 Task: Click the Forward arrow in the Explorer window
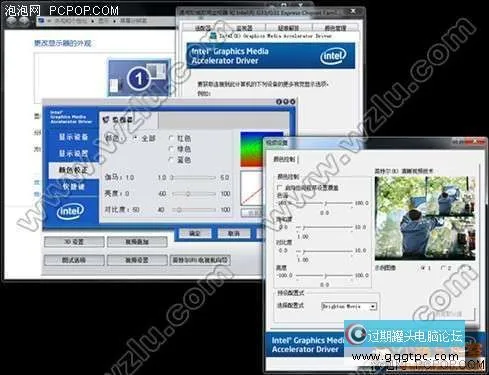(x=24, y=21)
